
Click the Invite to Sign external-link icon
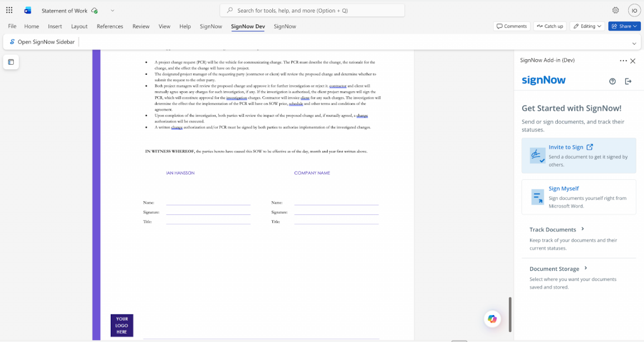[x=590, y=147]
